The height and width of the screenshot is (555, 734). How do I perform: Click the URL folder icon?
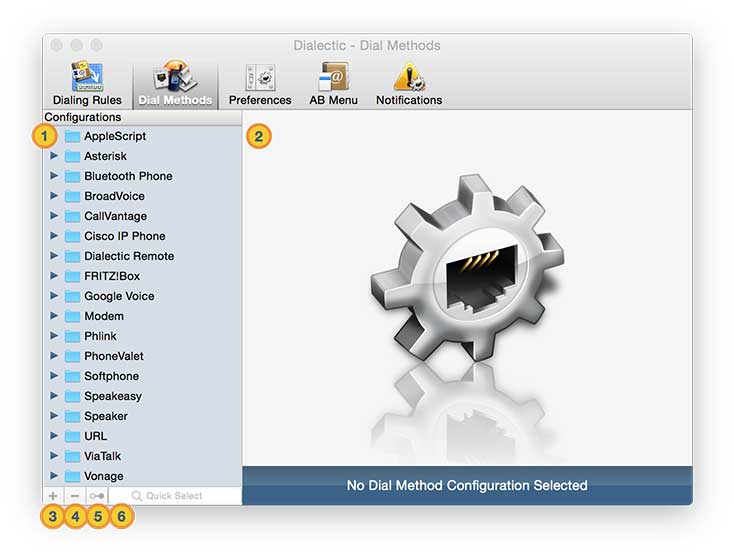(x=72, y=436)
